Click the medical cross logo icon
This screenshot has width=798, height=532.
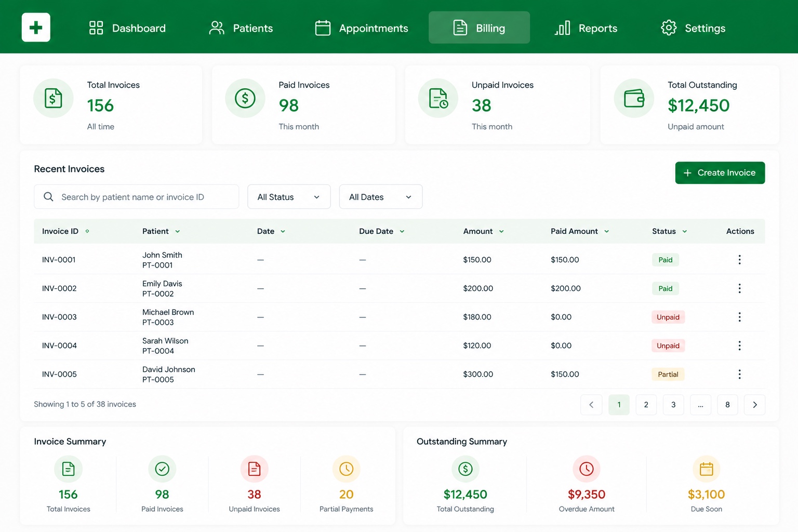coord(36,28)
